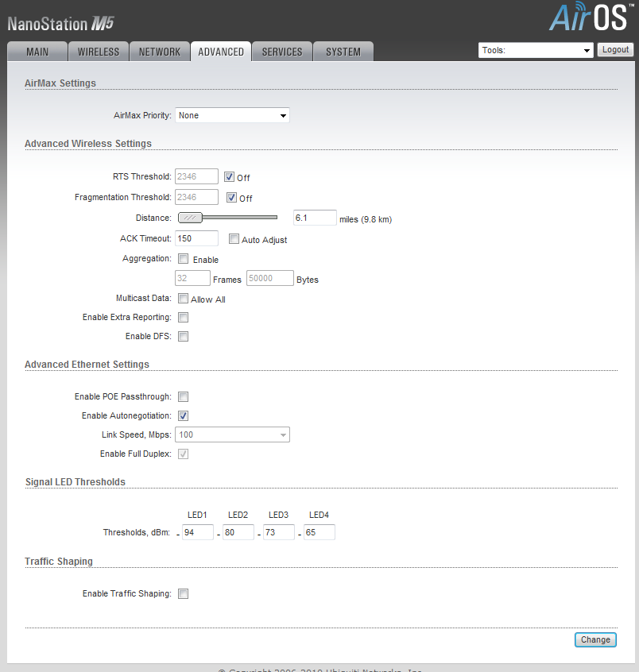The height and width of the screenshot is (672, 639).
Task: Enable POE Passthrough checkbox
Action: pyautogui.click(x=183, y=397)
